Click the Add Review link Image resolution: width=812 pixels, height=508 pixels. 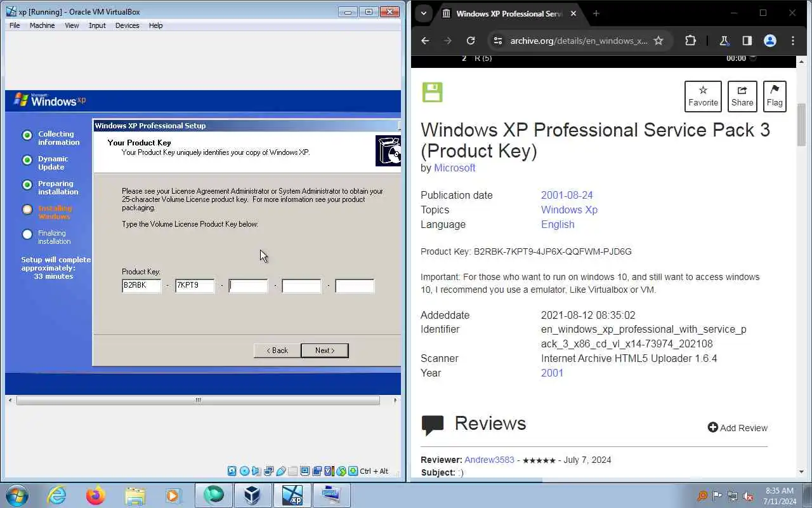(x=738, y=428)
